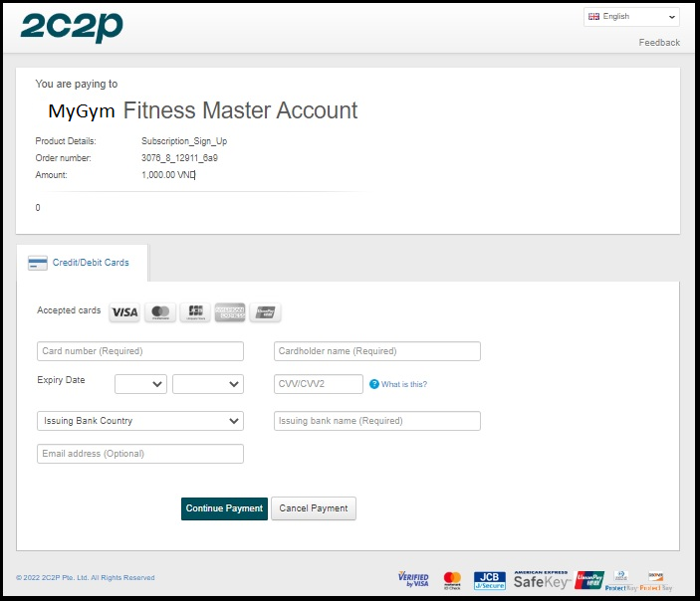This screenshot has width=700, height=601.
Task: Open the English language dropdown
Action: [x=631, y=17]
